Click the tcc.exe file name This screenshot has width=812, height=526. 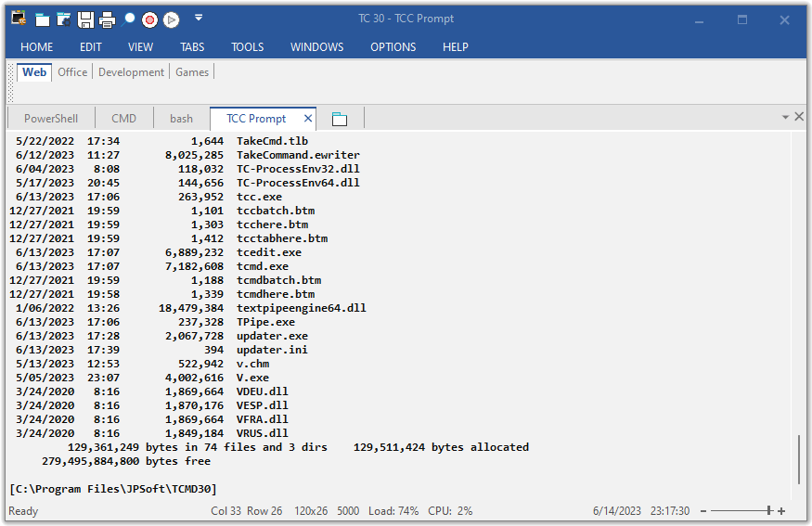pyautogui.click(x=260, y=197)
